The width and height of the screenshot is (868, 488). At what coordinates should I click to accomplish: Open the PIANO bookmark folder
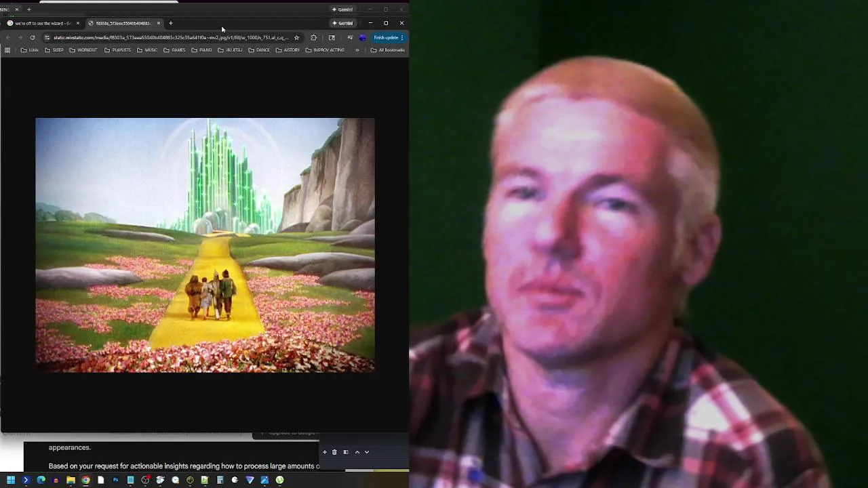(x=202, y=50)
